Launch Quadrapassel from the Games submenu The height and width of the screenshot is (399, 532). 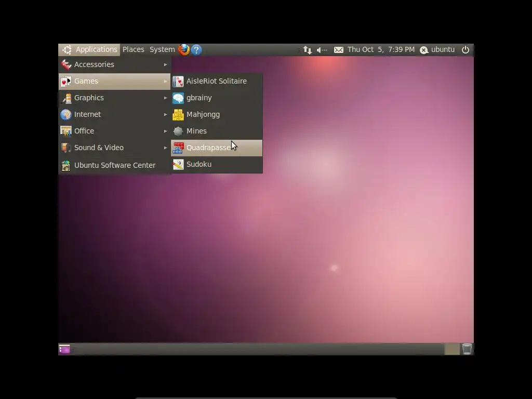217,148
